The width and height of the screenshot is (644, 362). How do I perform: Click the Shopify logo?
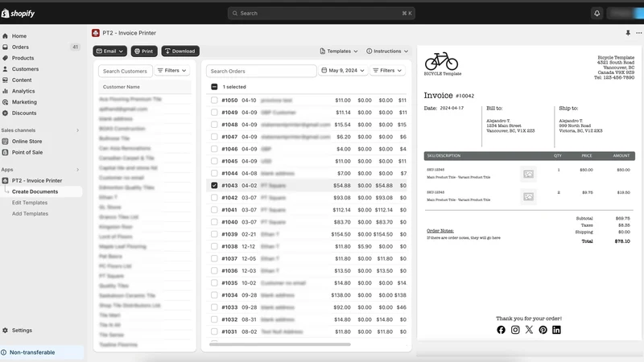click(18, 13)
